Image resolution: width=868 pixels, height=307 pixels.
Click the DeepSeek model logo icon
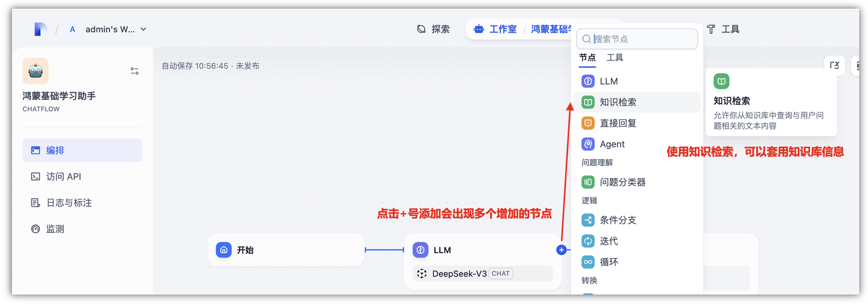pyautogui.click(x=422, y=274)
